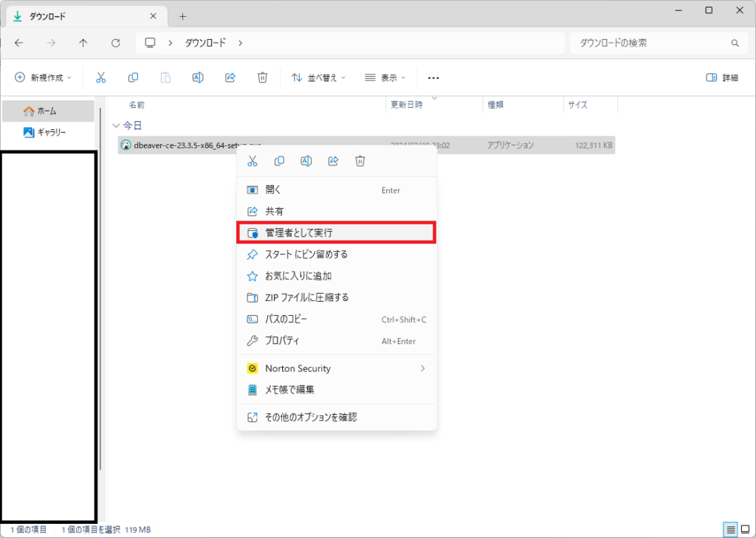Click the Forward navigation arrow

click(51, 43)
